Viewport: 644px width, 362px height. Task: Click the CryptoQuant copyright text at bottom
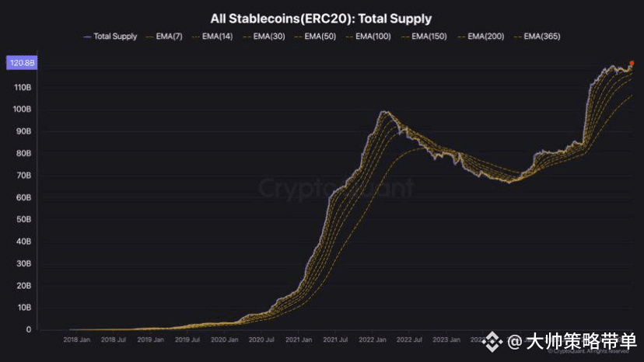(x=589, y=351)
